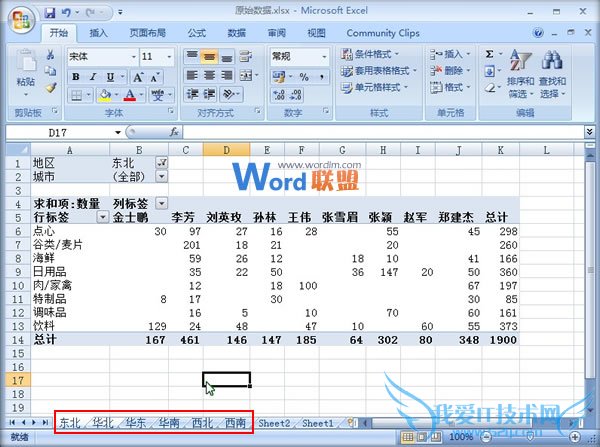Toggle middle vertical alignment
The image size is (600, 447).
pos(209,57)
